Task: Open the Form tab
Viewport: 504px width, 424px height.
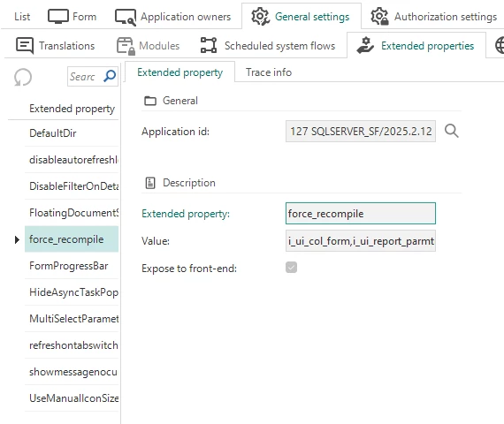Action: (x=73, y=17)
